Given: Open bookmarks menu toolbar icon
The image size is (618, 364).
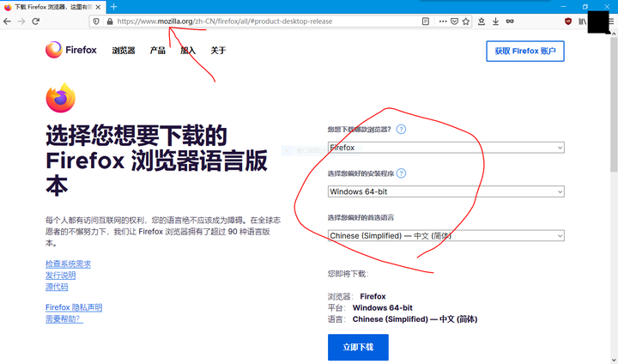Looking at the screenshot, I should pyautogui.click(x=482, y=21).
